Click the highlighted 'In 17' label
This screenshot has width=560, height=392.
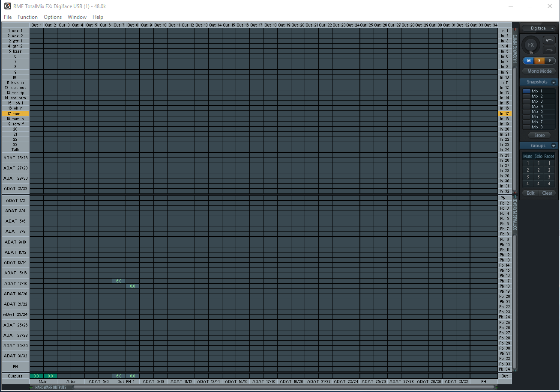(505, 114)
